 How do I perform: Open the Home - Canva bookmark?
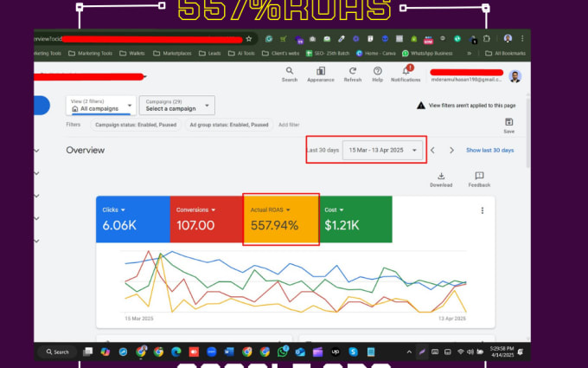[376, 54]
